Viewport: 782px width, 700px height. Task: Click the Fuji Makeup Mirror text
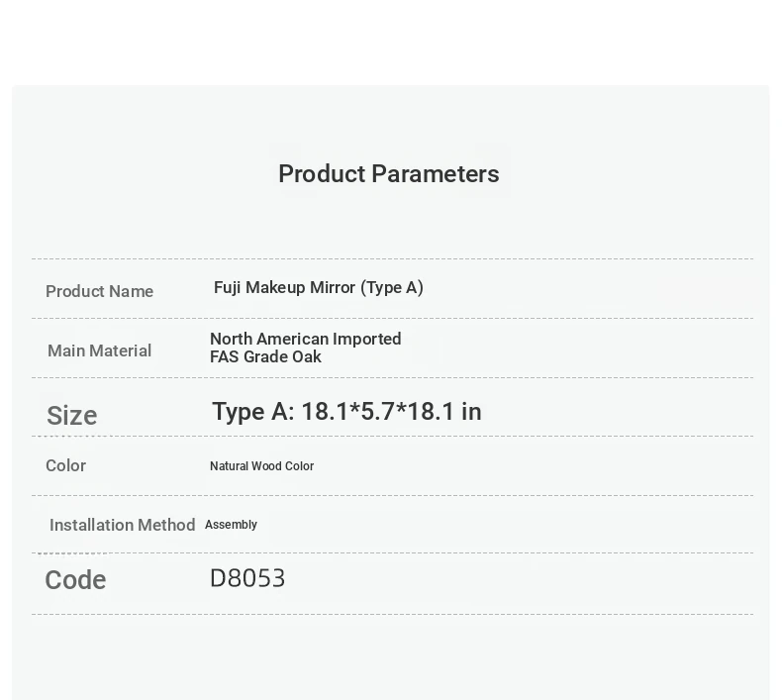284,288
